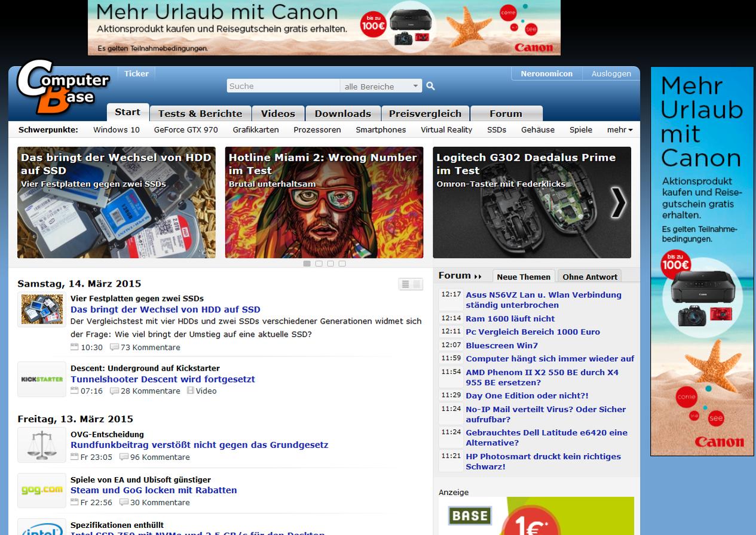The width and height of the screenshot is (756, 535).
Task: Click the Video film icon of Descent article
Action: pyautogui.click(x=191, y=391)
